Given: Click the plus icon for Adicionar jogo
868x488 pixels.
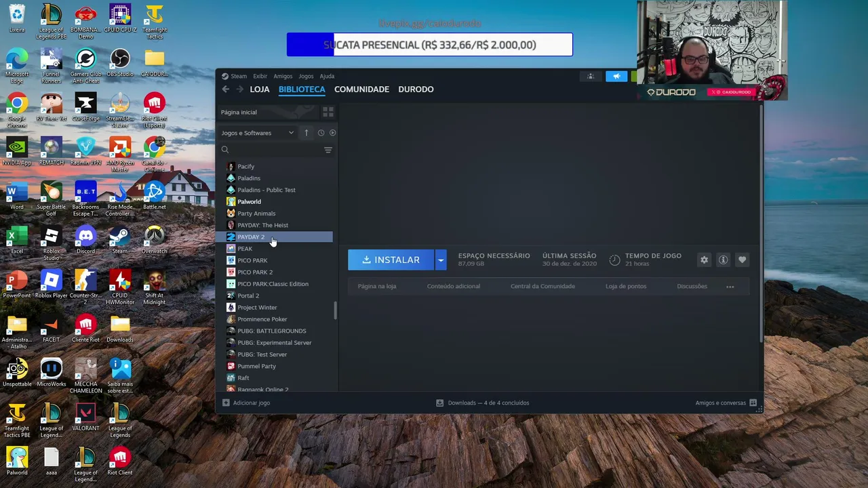Looking at the screenshot, I should click(226, 403).
